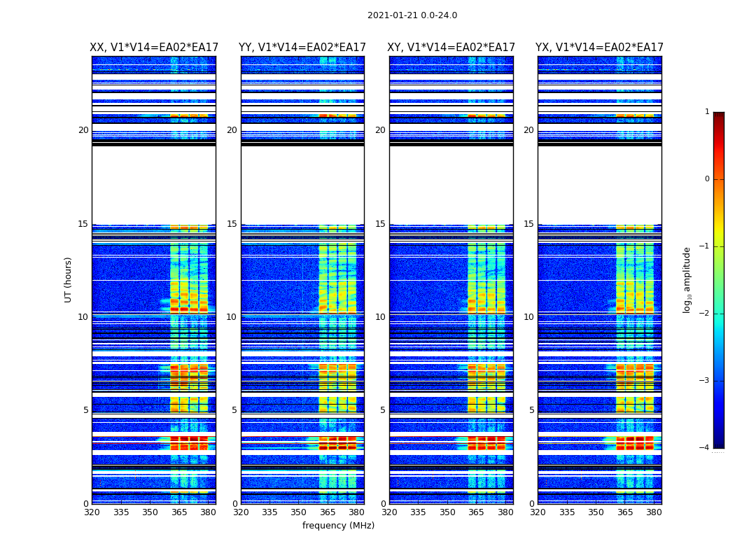The image size is (735, 560).
Task: Click the log10 amplitude colorbar label
Action: (x=687, y=279)
